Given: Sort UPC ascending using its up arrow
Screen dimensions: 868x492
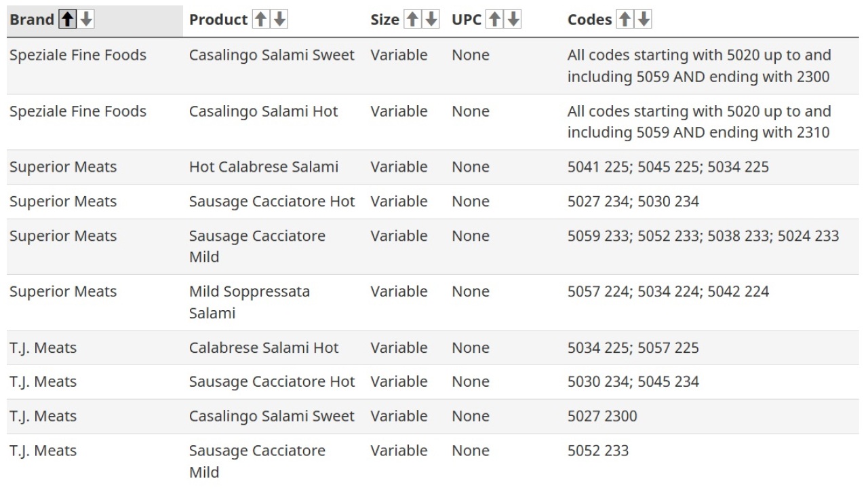Looking at the screenshot, I should pos(494,20).
